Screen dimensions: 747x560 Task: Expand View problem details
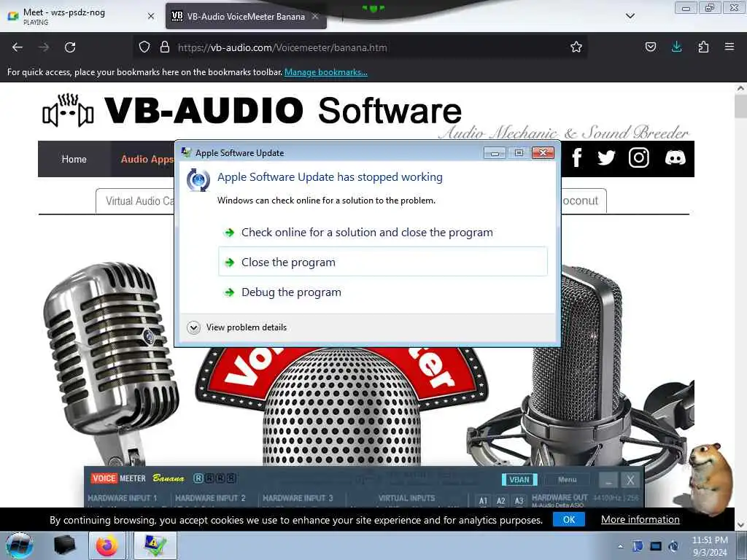coord(237,327)
